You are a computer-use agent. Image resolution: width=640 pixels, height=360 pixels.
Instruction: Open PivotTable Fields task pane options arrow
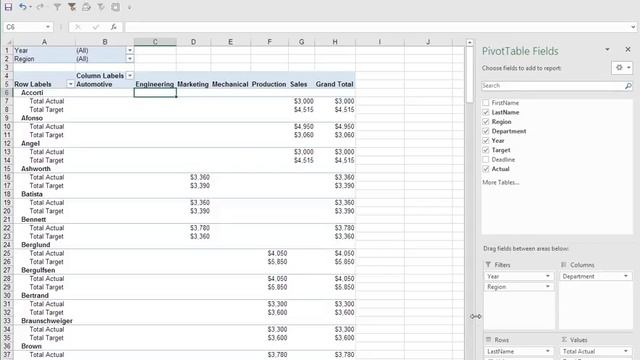coord(607,49)
